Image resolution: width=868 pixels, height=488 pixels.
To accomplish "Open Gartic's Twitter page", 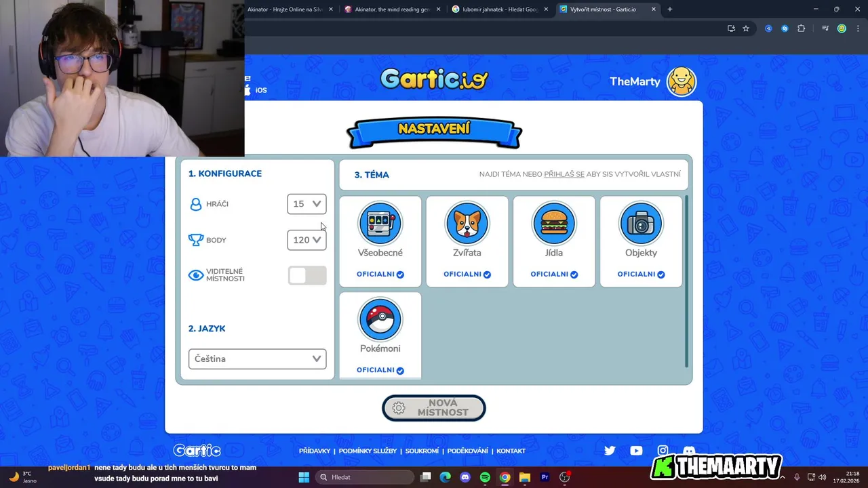I will click(610, 451).
